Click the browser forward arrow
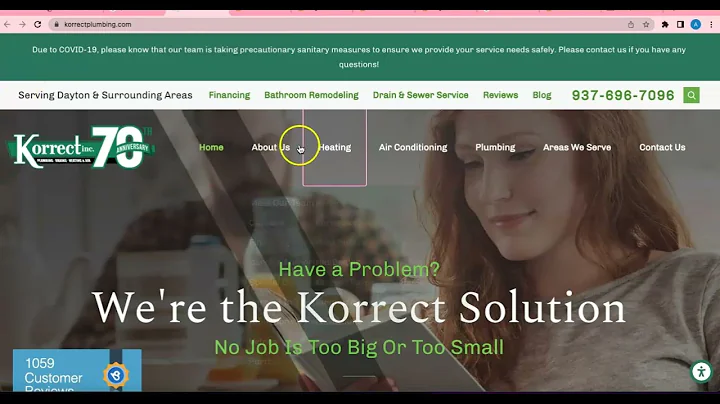 pyautogui.click(x=22, y=24)
